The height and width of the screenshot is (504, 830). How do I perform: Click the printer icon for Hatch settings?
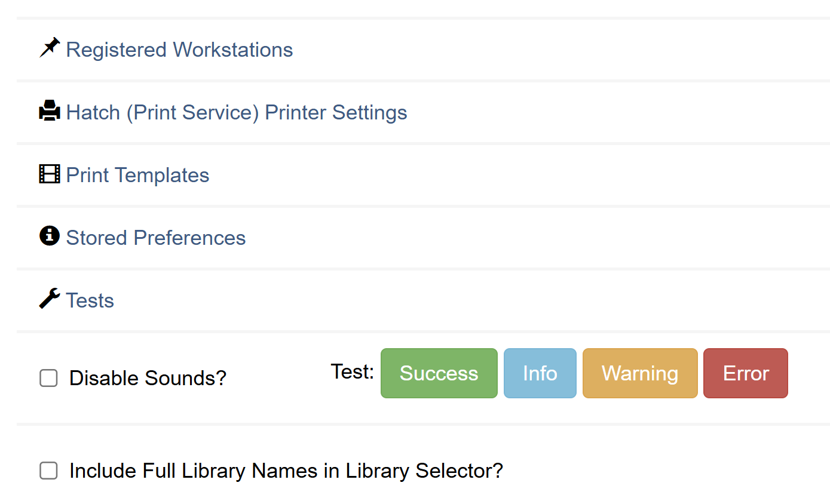click(50, 111)
